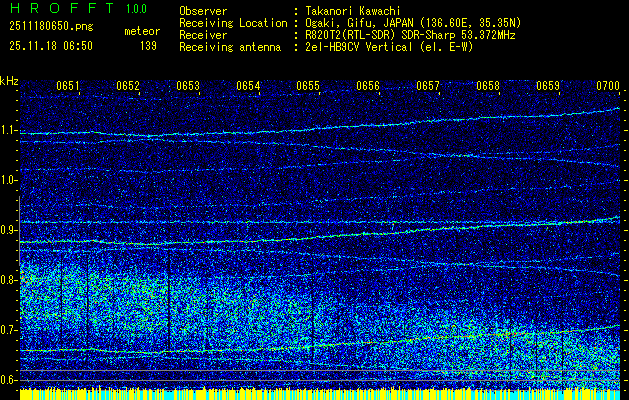The image size is (629, 400).
Task: Click the meteor count value 139
Action: tap(148, 45)
